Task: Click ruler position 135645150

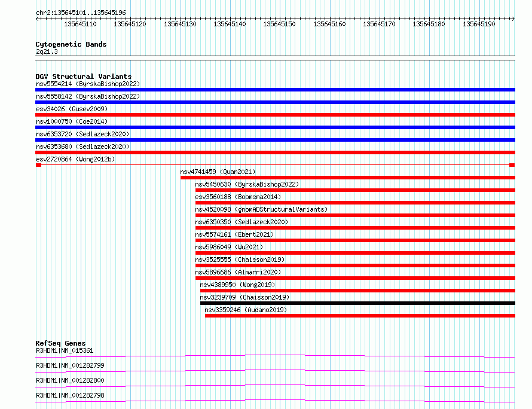Action: [x=279, y=24]
